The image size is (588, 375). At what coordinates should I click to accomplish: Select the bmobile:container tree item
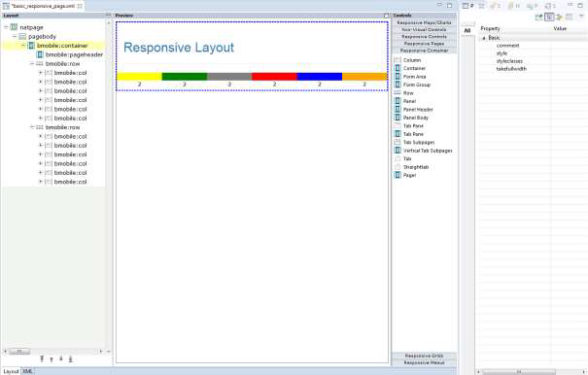[62, 46]
